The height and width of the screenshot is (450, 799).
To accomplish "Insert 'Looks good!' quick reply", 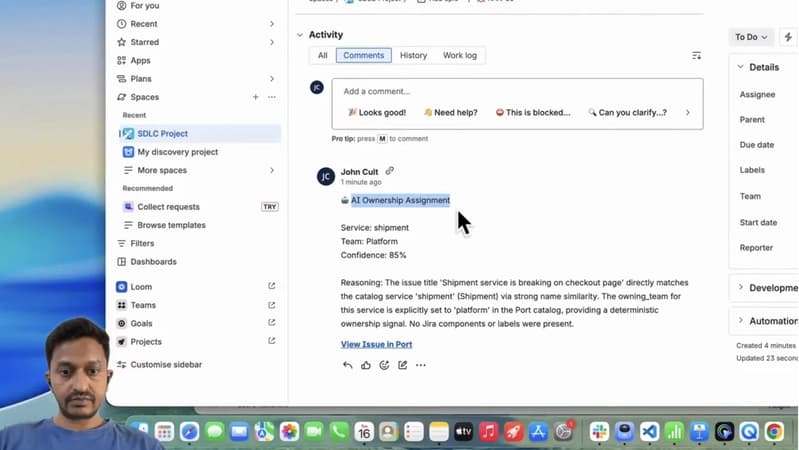I will coord(377,113).
